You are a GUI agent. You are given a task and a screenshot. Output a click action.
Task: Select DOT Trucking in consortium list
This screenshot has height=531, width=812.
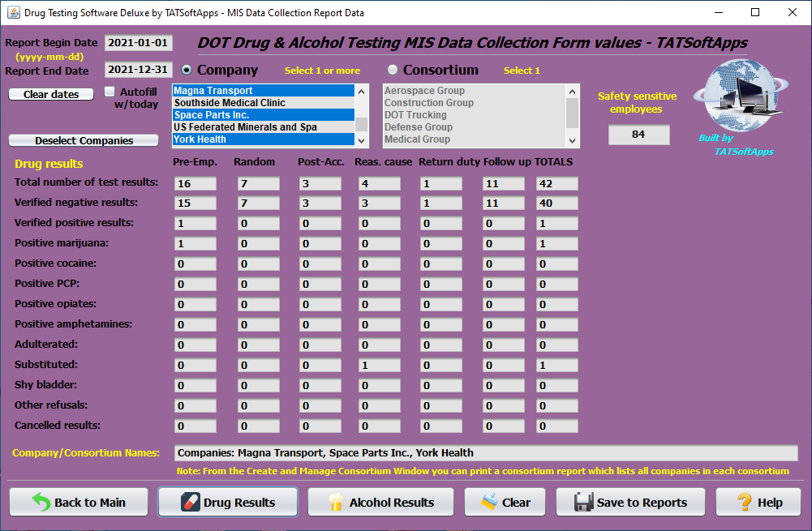click(x=475, y=115)
